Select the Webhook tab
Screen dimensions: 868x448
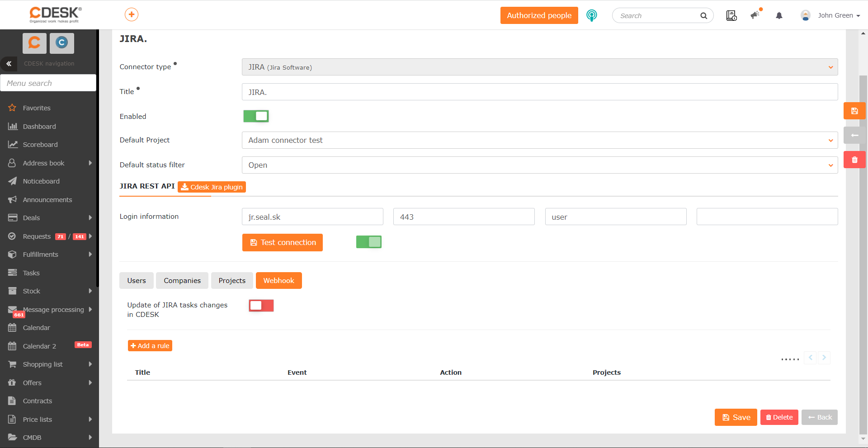pyautogui.click(x=279, y=280)
